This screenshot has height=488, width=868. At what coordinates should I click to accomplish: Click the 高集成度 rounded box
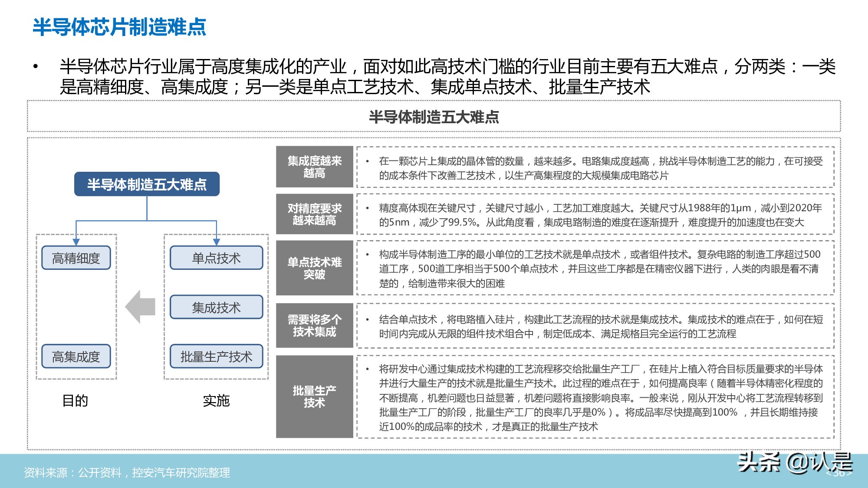76,357
